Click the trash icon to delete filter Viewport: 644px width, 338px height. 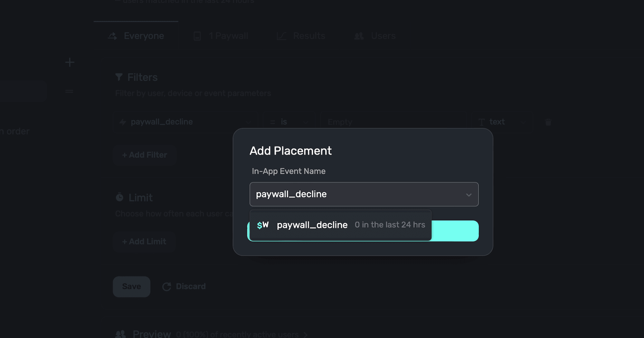click(x=548, y=122)
